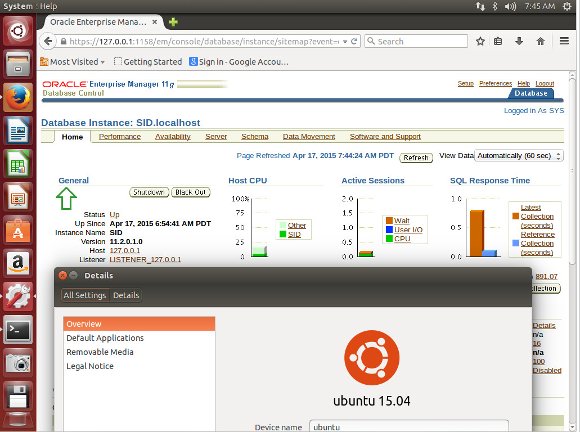
Task: Click the Black Out button
Action: [190, 192]
